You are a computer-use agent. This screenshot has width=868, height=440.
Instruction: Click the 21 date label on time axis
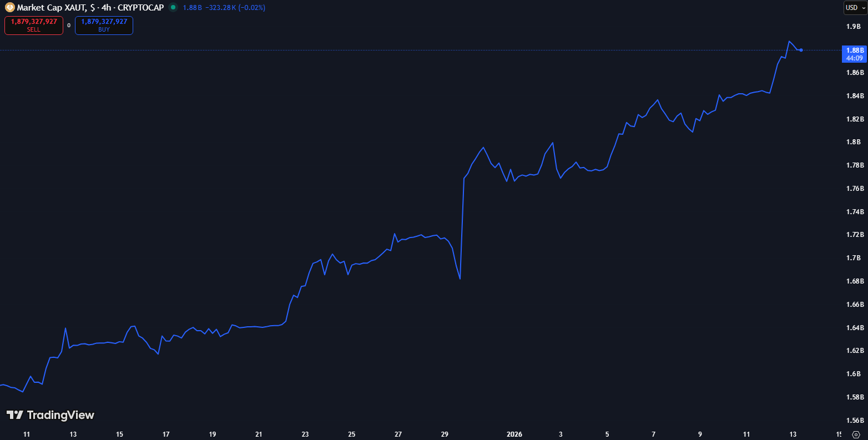(259, 434)
